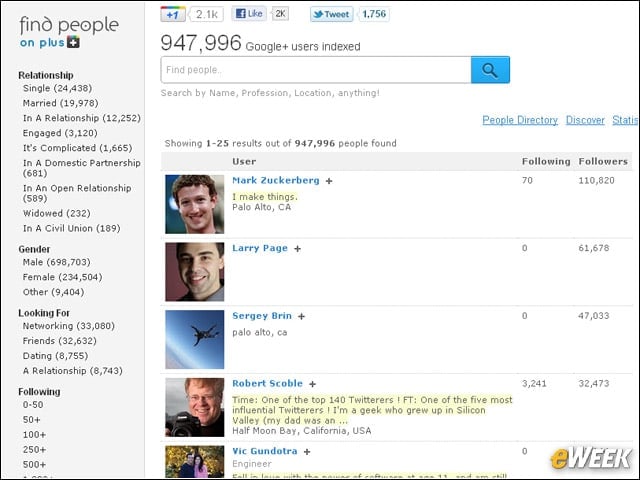Click the Followers column header

pyautogui.click(x=603, y=162)
